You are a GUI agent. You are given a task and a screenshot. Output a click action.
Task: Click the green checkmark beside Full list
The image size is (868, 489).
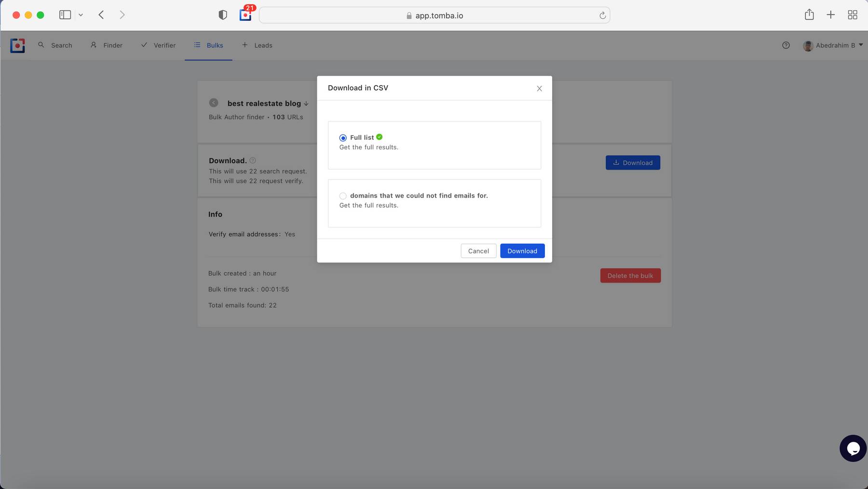pyautogui.click(x=380, y=137)
